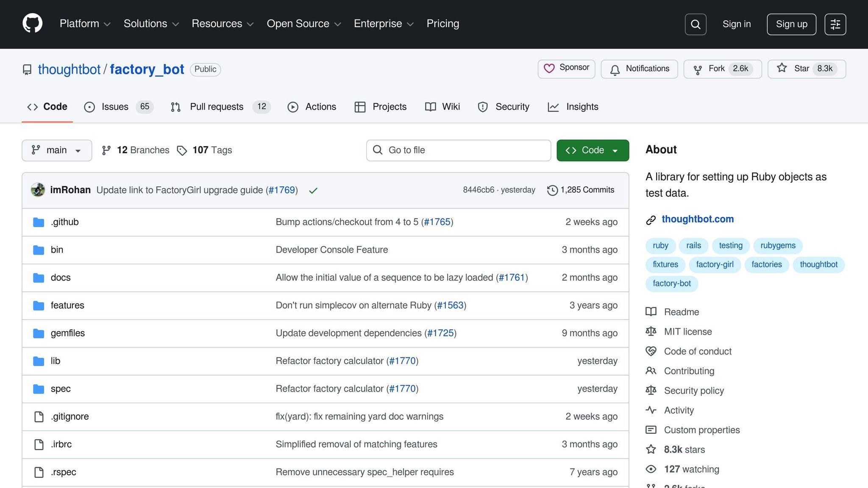The width and height of the screenshot is (868, 488).
Task: Click the search magnifier icon in header
Action: click(696, 24)
